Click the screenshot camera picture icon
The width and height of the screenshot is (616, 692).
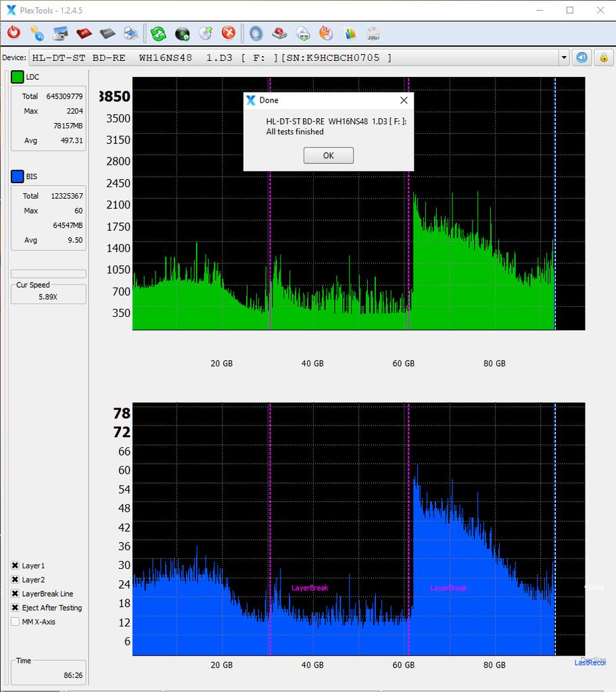[60, 33]
